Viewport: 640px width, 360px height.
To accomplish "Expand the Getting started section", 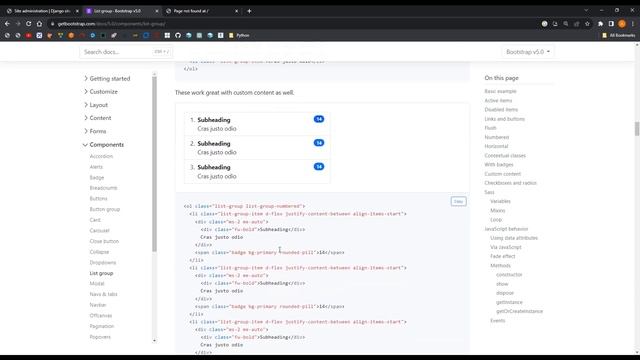I will pyautogui.click(x=107, y=78).
